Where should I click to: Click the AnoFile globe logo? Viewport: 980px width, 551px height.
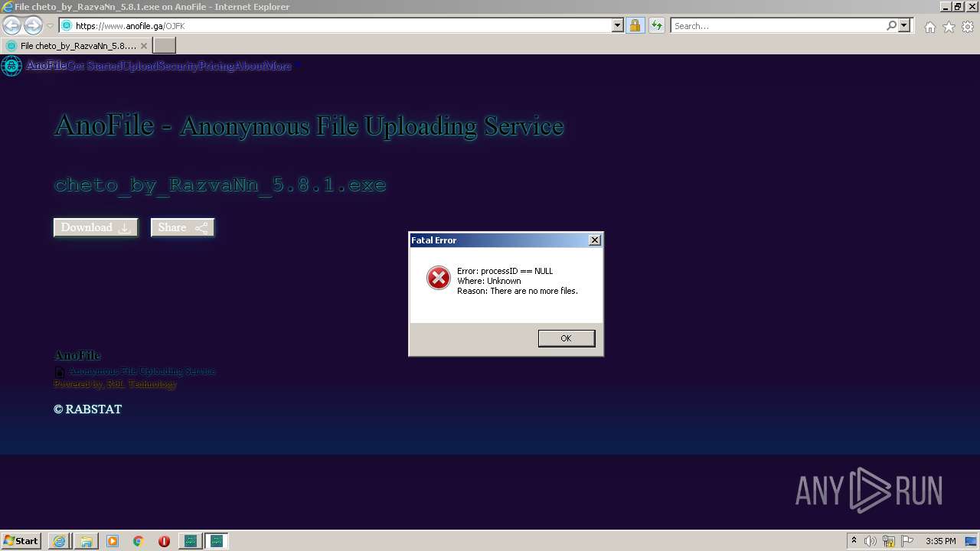(x=11, y=66)
